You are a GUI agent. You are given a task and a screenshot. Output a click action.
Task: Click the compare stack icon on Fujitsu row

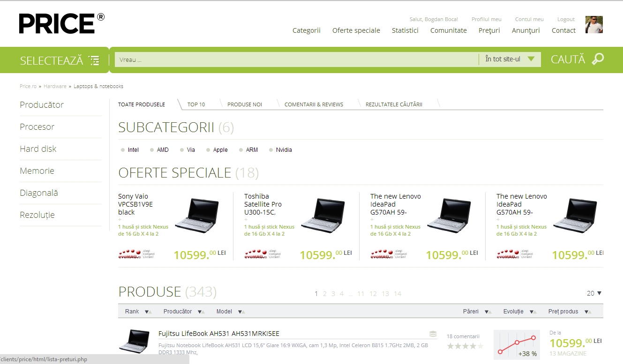point(433,334)
